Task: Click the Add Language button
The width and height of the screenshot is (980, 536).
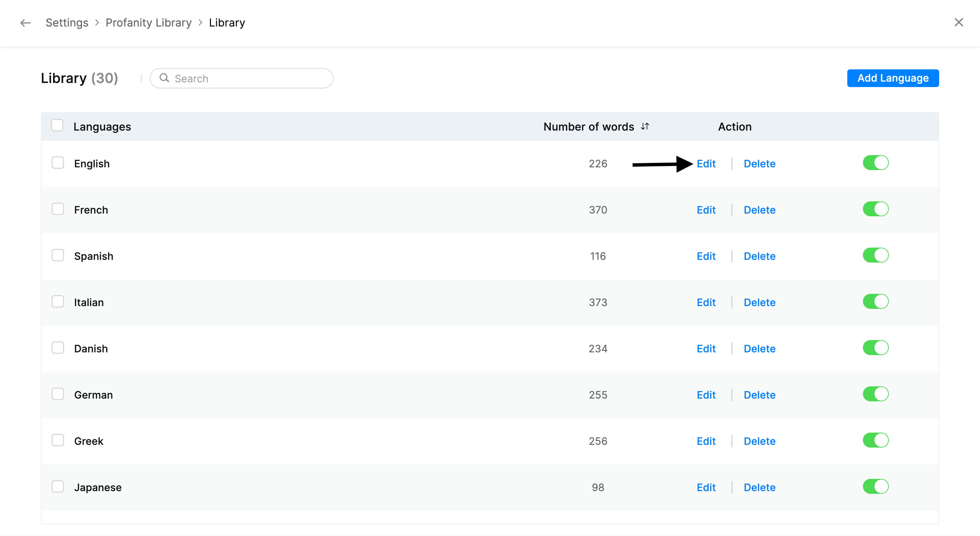Action: coord(893,78)
